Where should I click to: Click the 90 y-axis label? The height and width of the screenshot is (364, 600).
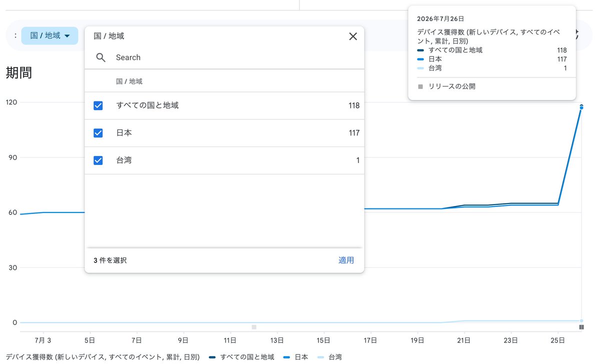13,157
